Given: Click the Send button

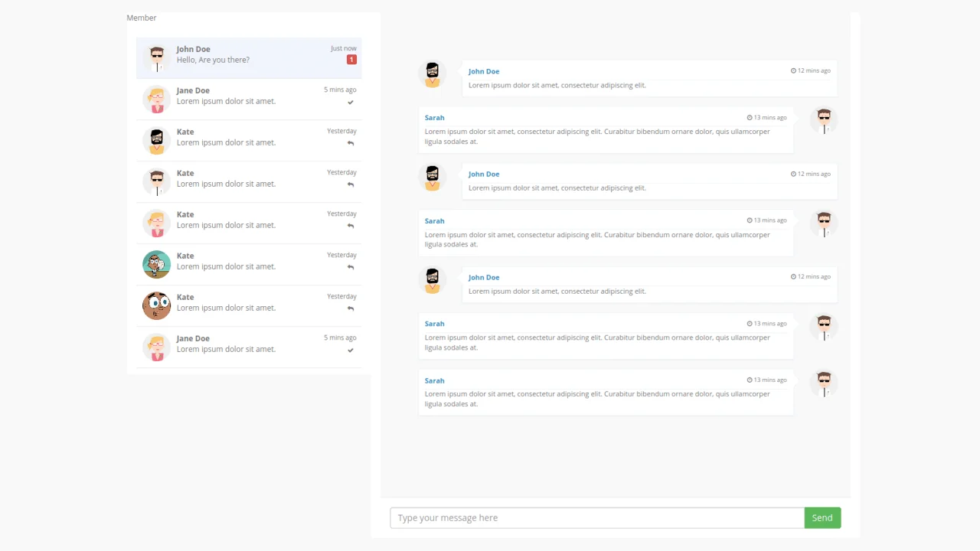Looking at the screenshot, I should click(822, 517).
